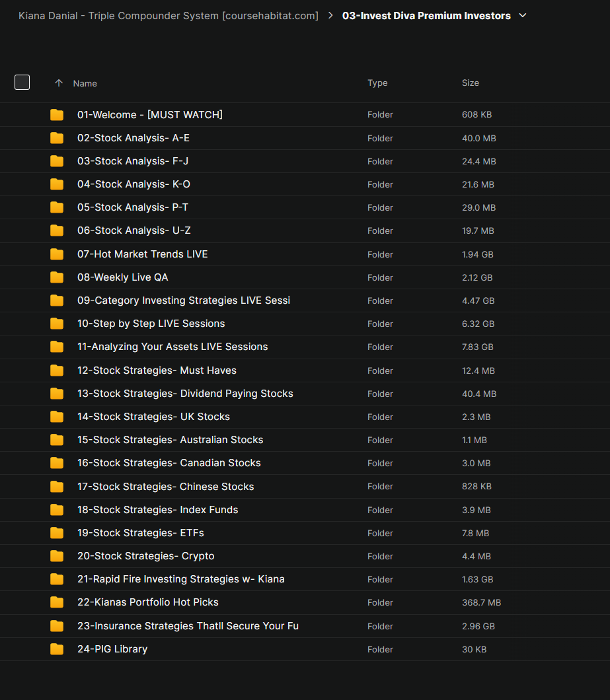Click the folder icon for 11-Analyzing Your Assets
This screenshot has width=610, height=700.
coord(57,347)
